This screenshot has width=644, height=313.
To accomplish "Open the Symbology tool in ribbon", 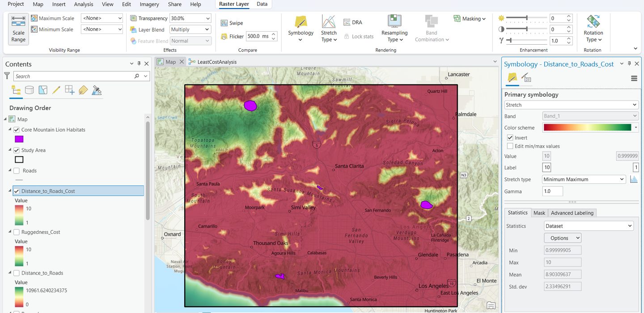I will coord(301,28).
